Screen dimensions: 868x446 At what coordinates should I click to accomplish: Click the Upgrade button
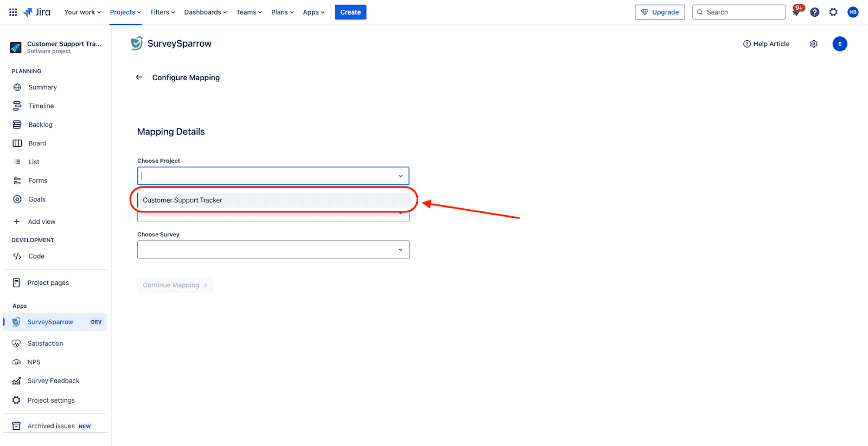(660, 12)
